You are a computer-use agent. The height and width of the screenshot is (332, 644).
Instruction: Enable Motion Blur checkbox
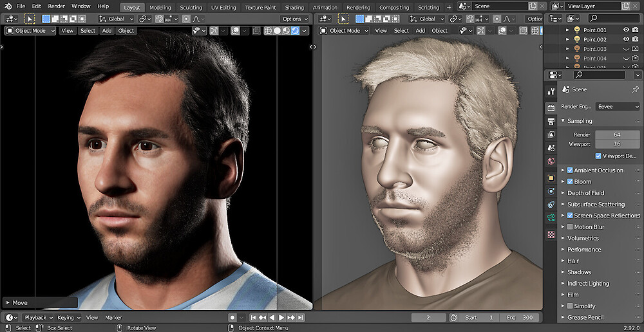(x=570, y=226)
